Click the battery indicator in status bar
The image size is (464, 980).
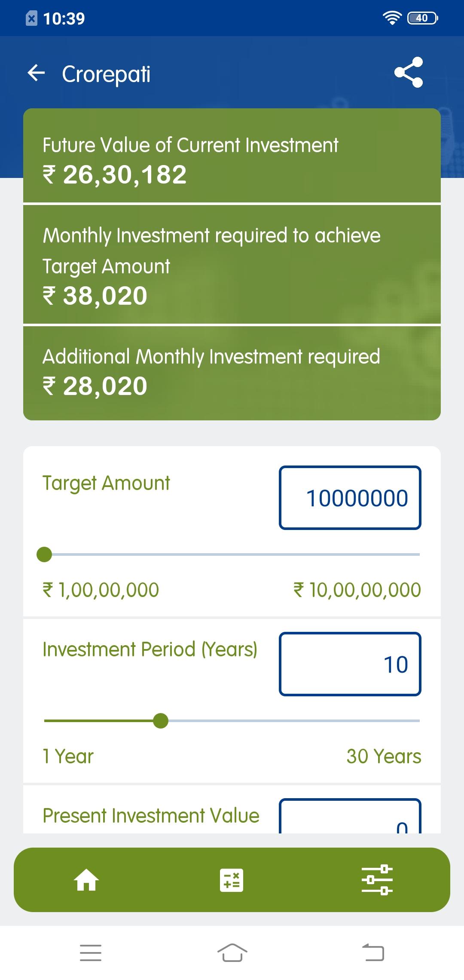coord(422,18)
